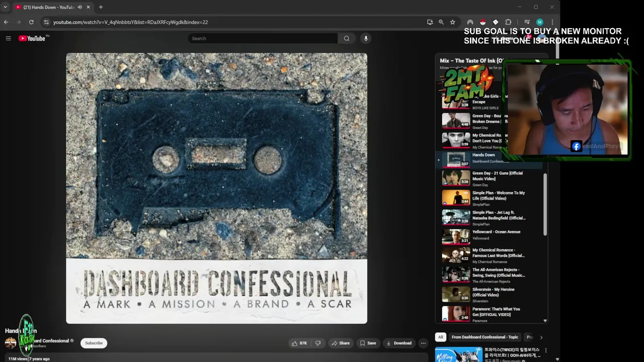Viewport: 644px width, 362px height.
Task: Go back with browser back arrow
Action: tap(6, 22)
